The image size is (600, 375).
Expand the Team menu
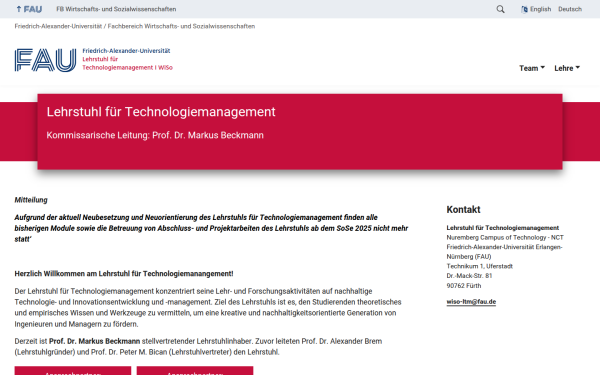tap(532, 68)
